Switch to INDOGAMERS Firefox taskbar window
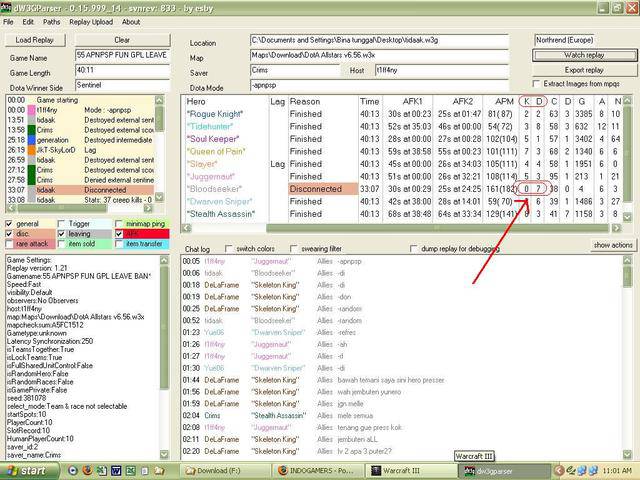The image size is (640, 480). point(319,471)
